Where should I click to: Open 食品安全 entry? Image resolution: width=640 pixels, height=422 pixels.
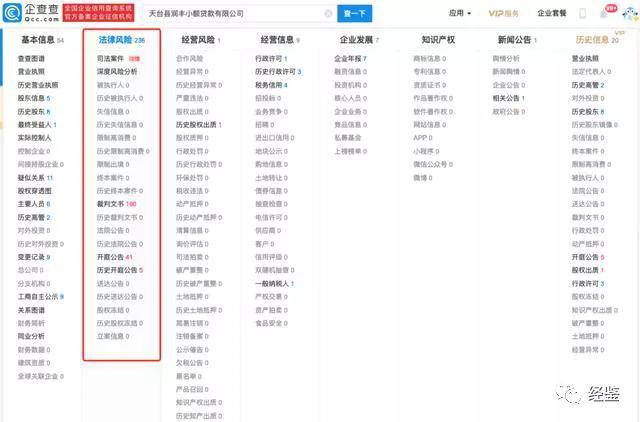271,323
